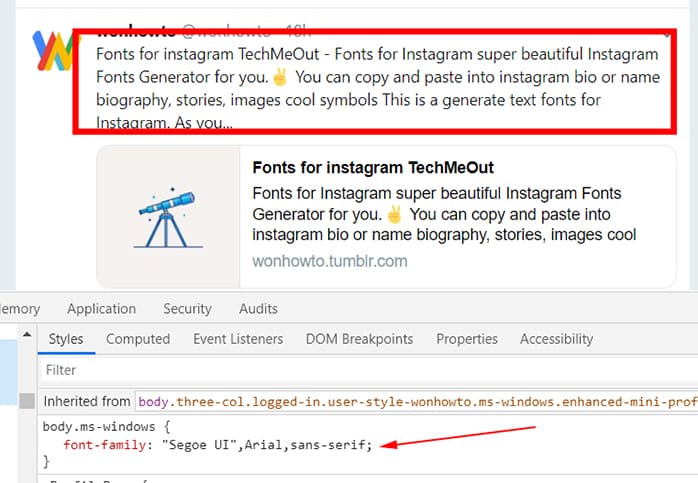
Task: Click the "Segoe UI",Arial,sans-serif value
Action: 264,445
